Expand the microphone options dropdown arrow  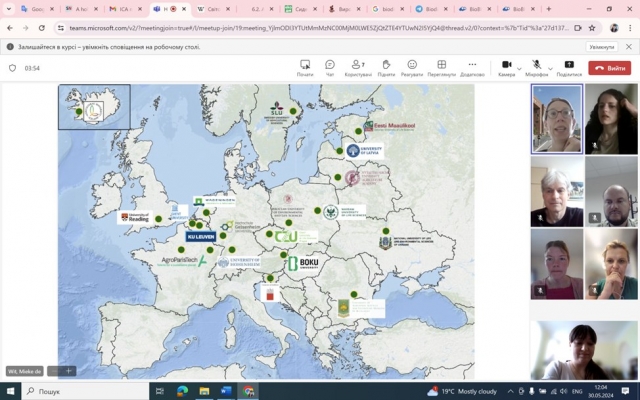click(x=552, y=64)
